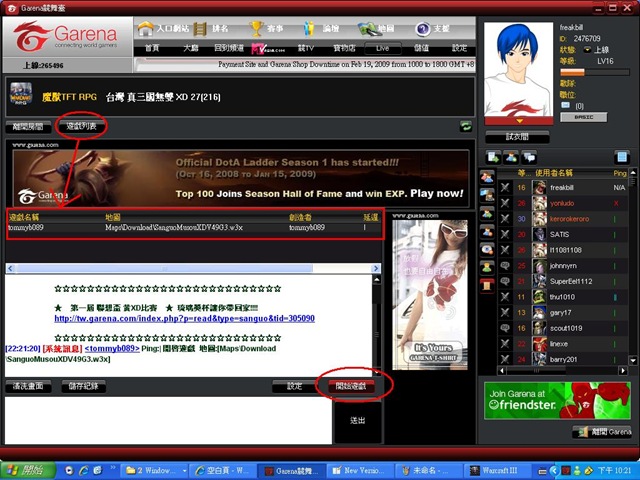
Task: Click the Windows Start button (開始)
Action: click(28, 471)
